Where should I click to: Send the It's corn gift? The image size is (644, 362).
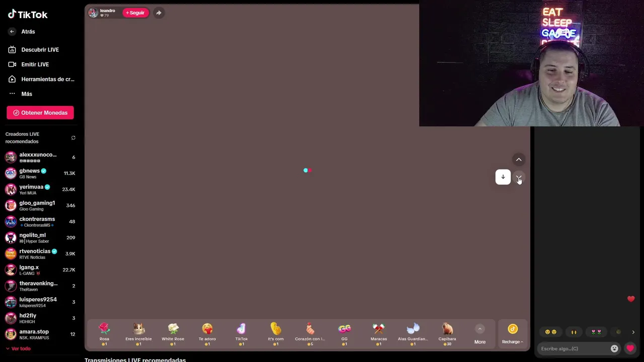276,334
